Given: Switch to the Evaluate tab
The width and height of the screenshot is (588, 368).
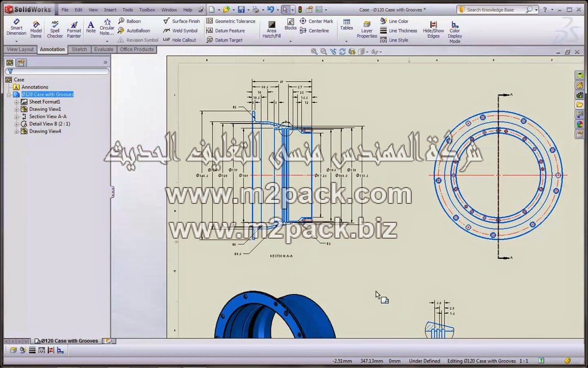Looking at the screenshot, I should (x=104, y=49).
